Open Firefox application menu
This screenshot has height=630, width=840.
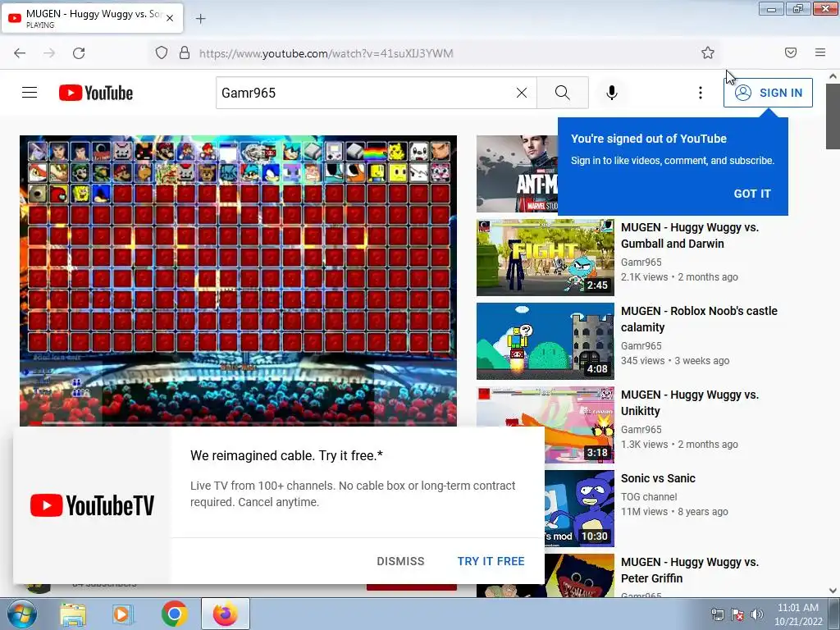[820, 52]
